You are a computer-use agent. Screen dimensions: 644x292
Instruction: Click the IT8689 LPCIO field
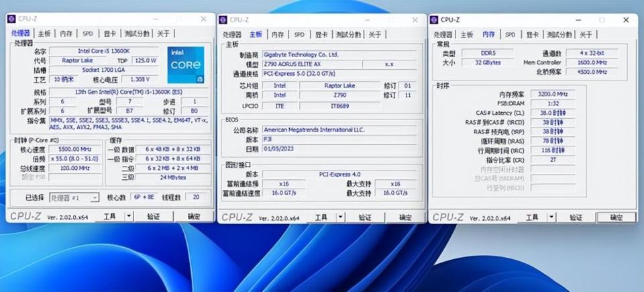[x=339, y=105]
